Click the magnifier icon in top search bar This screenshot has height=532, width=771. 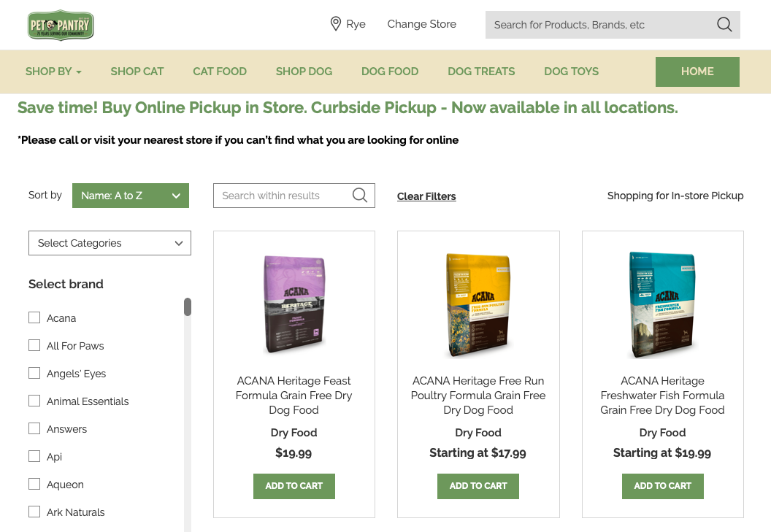[724, 25]
